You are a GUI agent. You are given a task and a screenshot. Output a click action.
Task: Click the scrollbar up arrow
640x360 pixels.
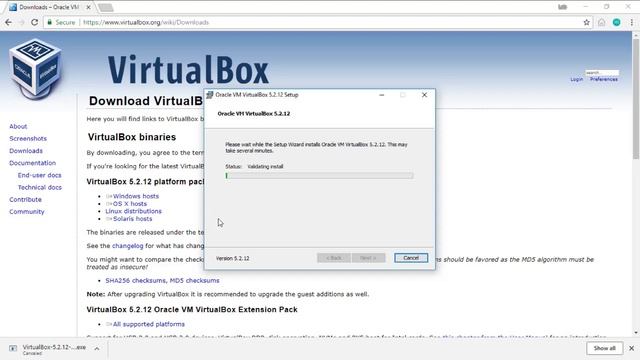coord(636,36)
